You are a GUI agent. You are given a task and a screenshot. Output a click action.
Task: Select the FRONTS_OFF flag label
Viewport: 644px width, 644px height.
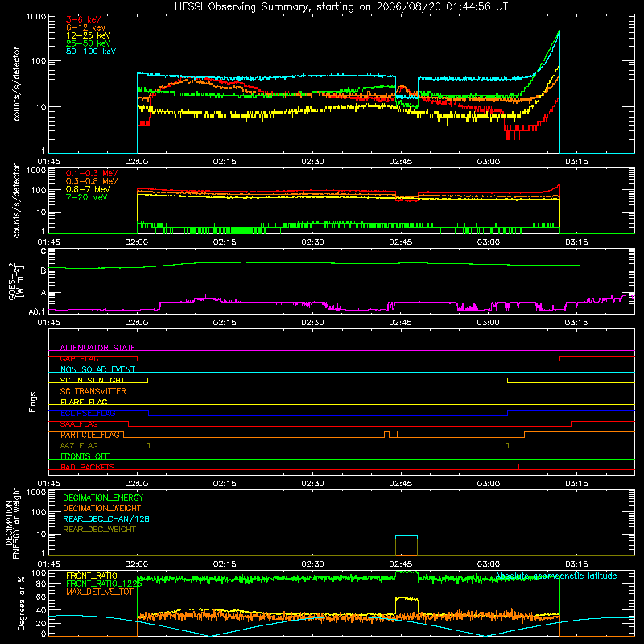pyautogui.click(x=85, y=456)
